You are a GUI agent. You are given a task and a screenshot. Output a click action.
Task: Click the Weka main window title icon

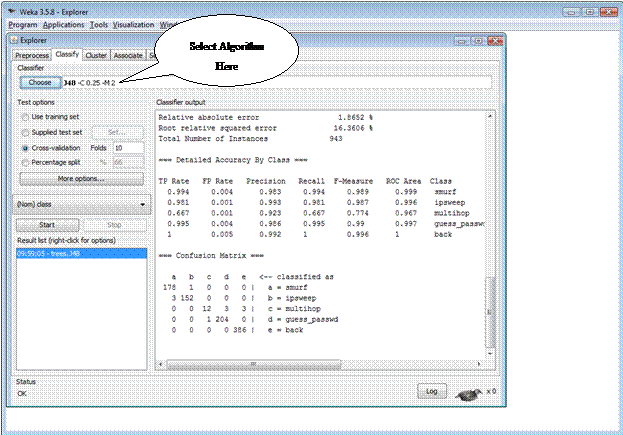click(x=12, y=12)
